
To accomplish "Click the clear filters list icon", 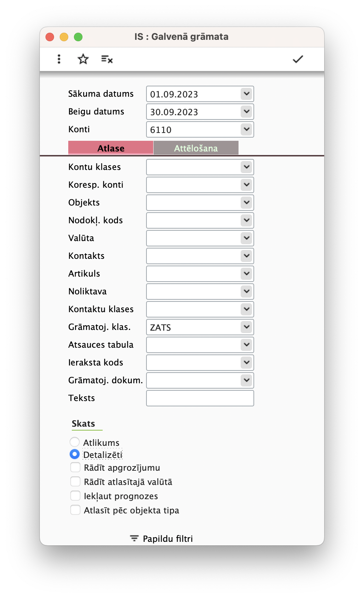I will tap(107, 59).
